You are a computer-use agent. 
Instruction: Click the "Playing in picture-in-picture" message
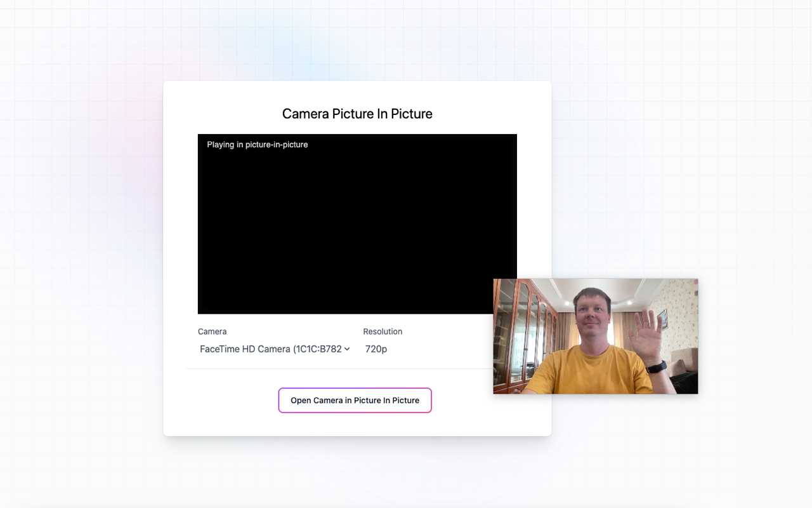click(x=257, y=145)
